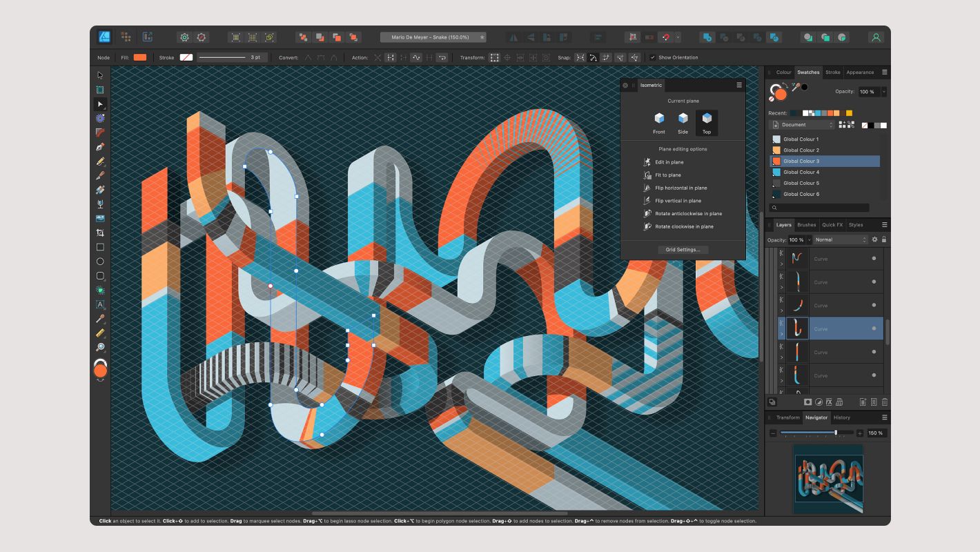
Task: Select the Ellipse tool
Action: [100, 262]
